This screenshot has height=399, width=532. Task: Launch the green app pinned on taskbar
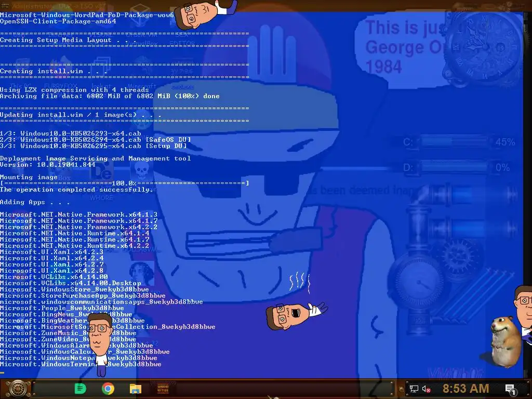point(80,389)
